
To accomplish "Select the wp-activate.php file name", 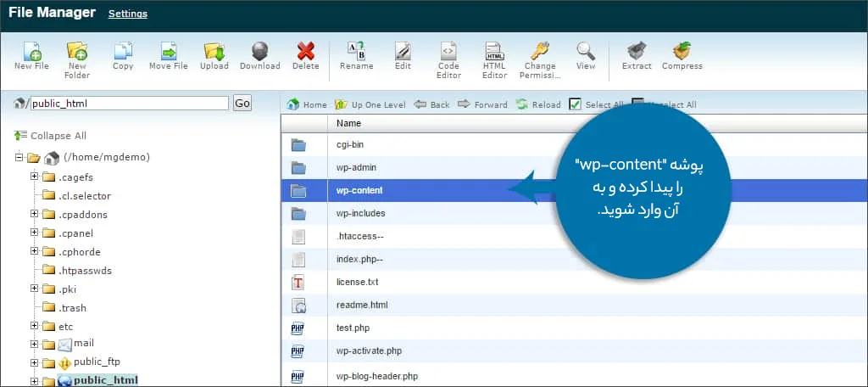I will pyautogui.click(x=370, y=351).
